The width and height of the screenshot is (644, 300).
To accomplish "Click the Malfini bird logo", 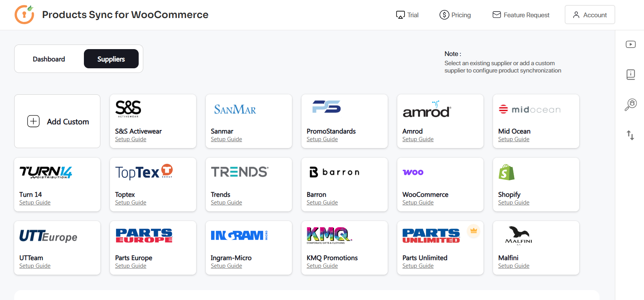I will point(519,235).
